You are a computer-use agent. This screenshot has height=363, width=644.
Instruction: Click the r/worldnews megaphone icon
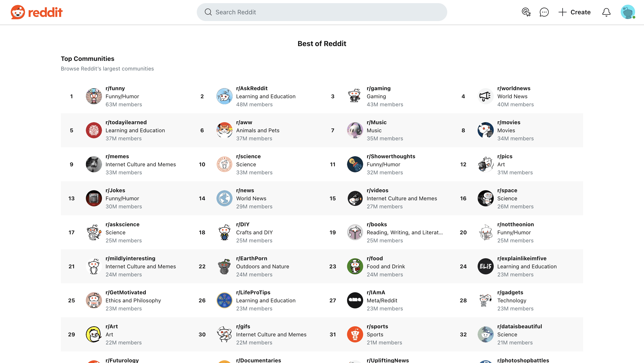(485, 96)
